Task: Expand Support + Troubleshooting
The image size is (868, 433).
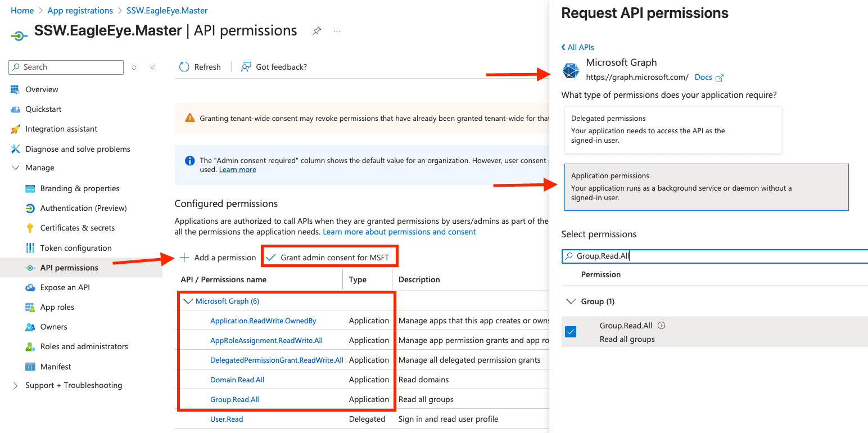Action: (15, 385)
